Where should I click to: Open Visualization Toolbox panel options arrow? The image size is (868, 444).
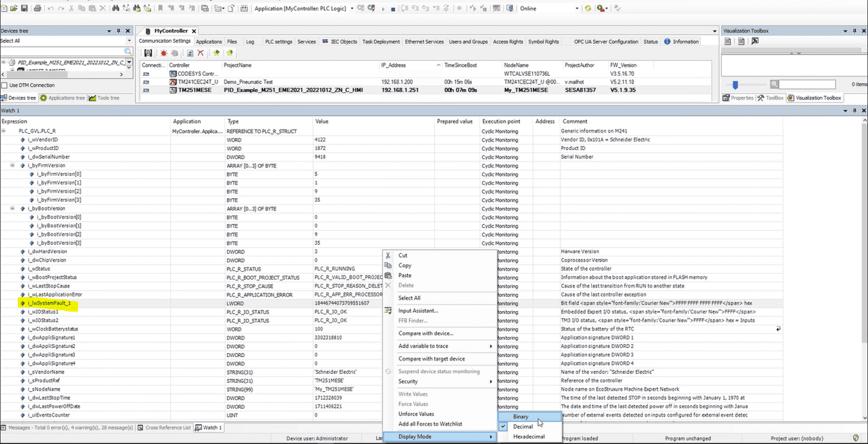pos(845,31)
